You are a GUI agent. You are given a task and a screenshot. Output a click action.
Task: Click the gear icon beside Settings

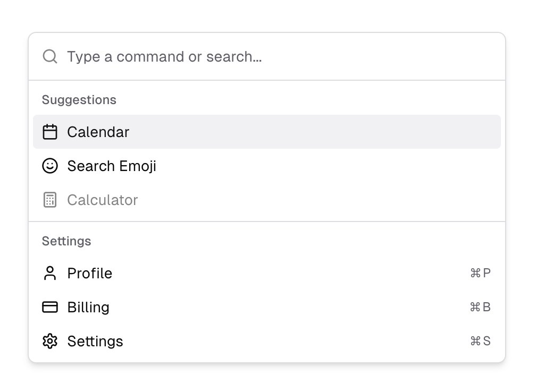tap(50, 341)
